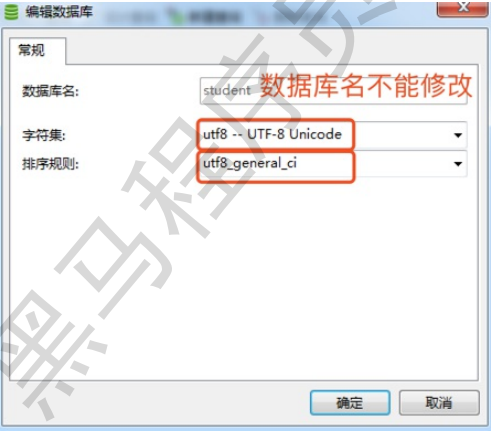Click the 数据库名 field showing student
The image size is (491, 434).
[333, 91]
